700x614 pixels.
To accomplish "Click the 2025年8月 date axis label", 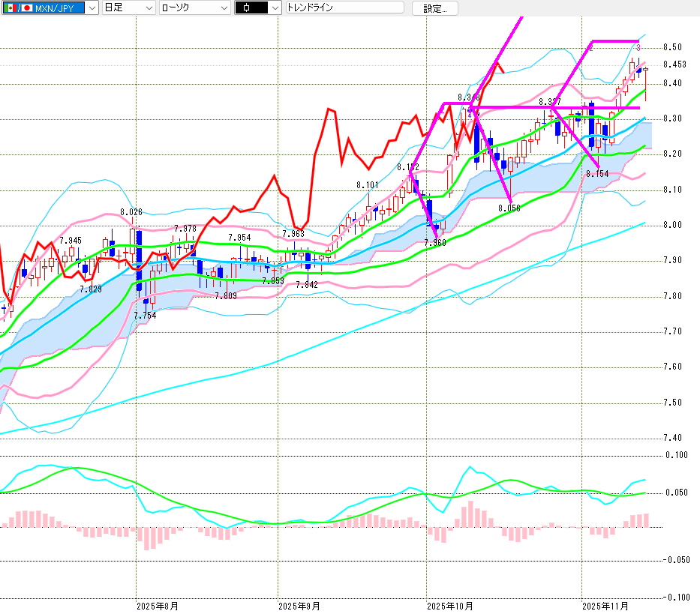I will tap(158, 605).
